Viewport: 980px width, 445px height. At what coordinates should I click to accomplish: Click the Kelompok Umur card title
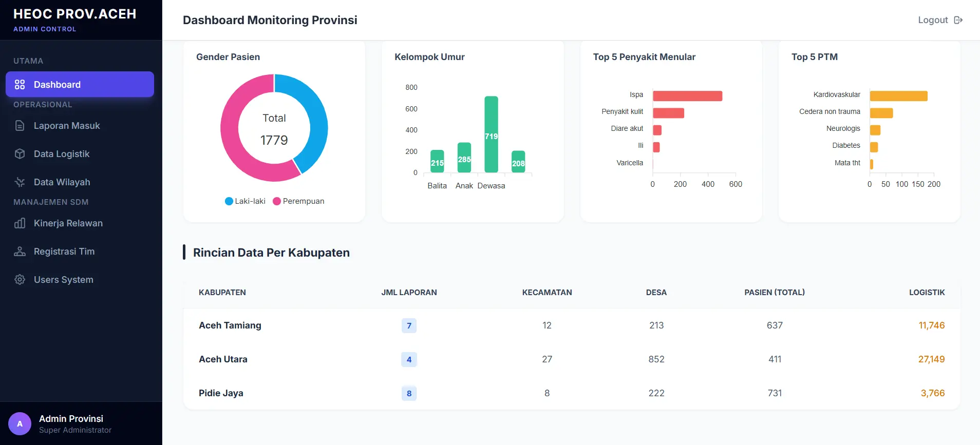point(429,57)
